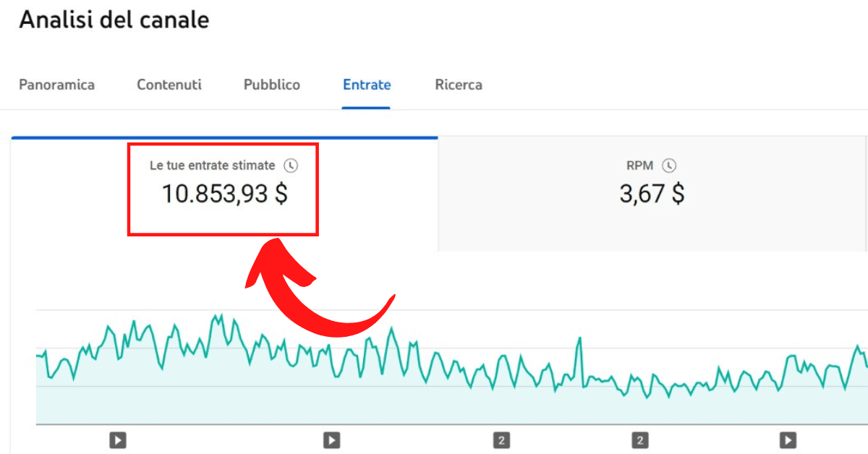Click the 10.853,93 $ revenue value
Screen dimensions: 868x454
pyautogui.click(x=224, y=194)
